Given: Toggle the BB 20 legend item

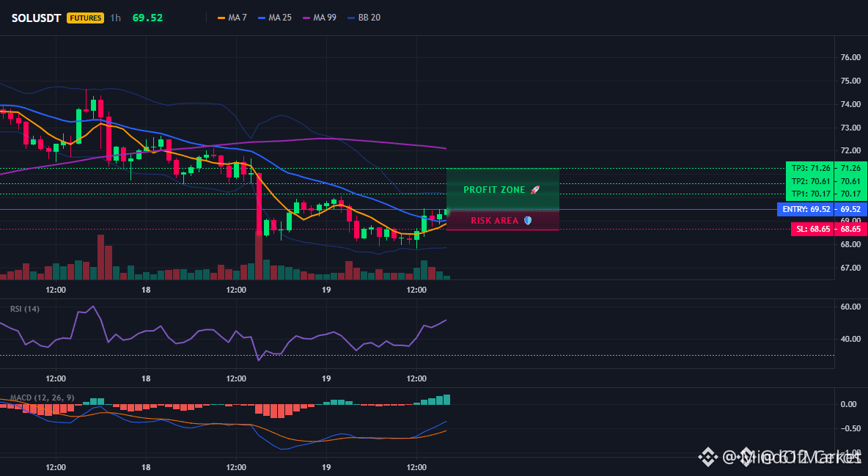Looking at the screenshot, I should [364, 18].
